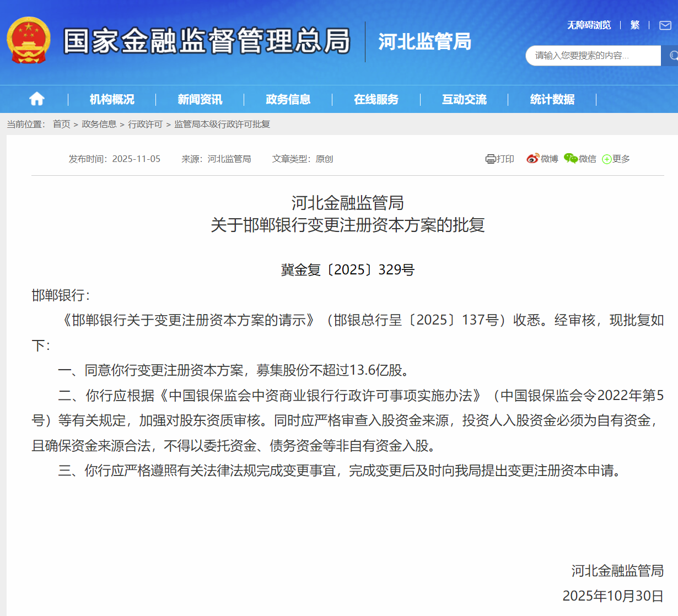
Task: Open the mail envelope icon at top right
Action: click(x=665, y=25)
